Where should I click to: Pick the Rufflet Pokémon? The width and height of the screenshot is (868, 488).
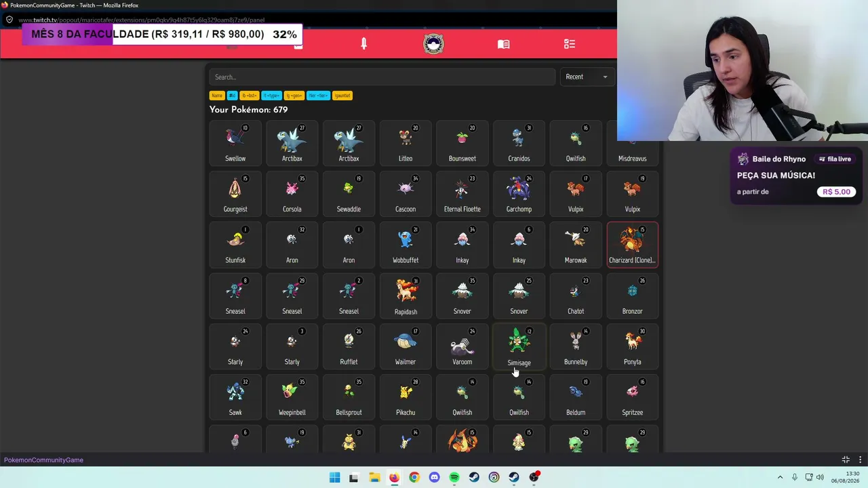point(349,347)
